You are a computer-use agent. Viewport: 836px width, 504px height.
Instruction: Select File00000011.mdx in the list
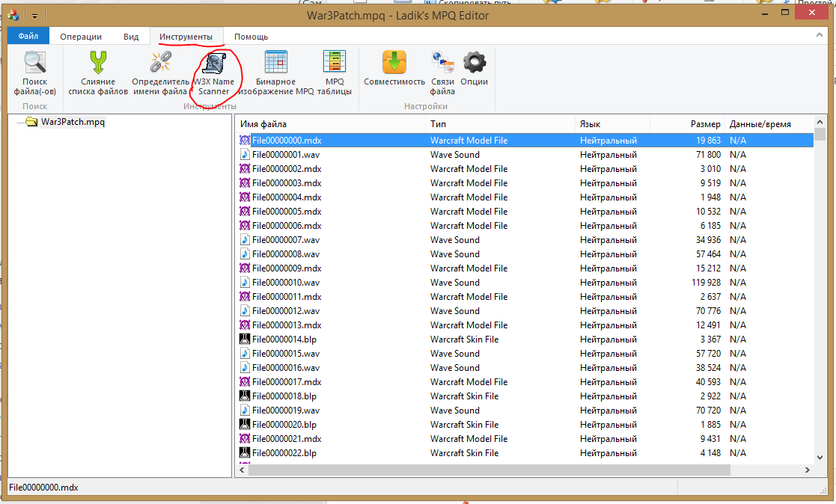coord(287,297)
